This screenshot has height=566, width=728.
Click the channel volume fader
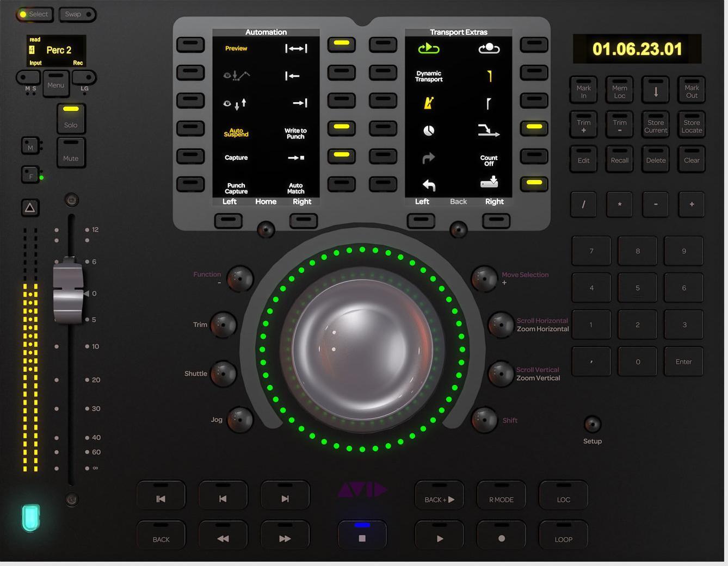tap(69, 291)
